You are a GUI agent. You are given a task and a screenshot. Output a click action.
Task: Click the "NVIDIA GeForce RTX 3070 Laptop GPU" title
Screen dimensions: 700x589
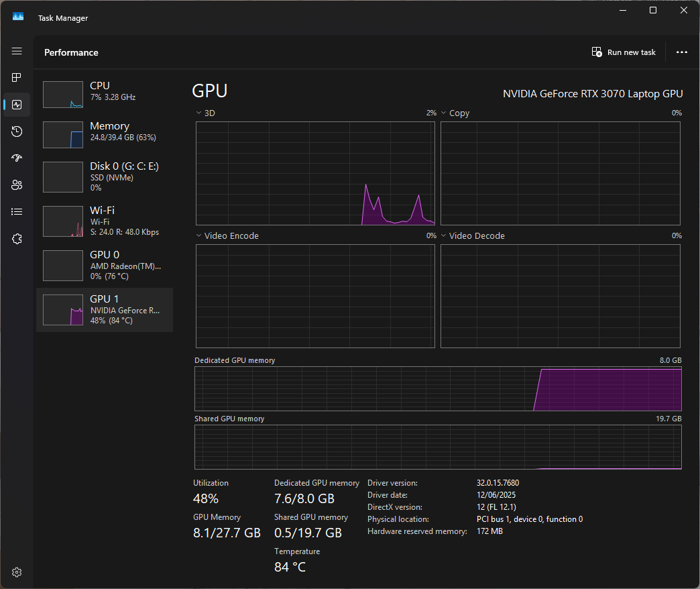coord(593,94)
